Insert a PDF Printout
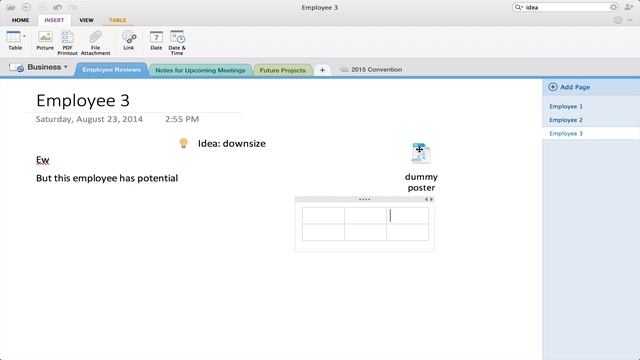This screenshot has height=360, width=640. point(67,42)
